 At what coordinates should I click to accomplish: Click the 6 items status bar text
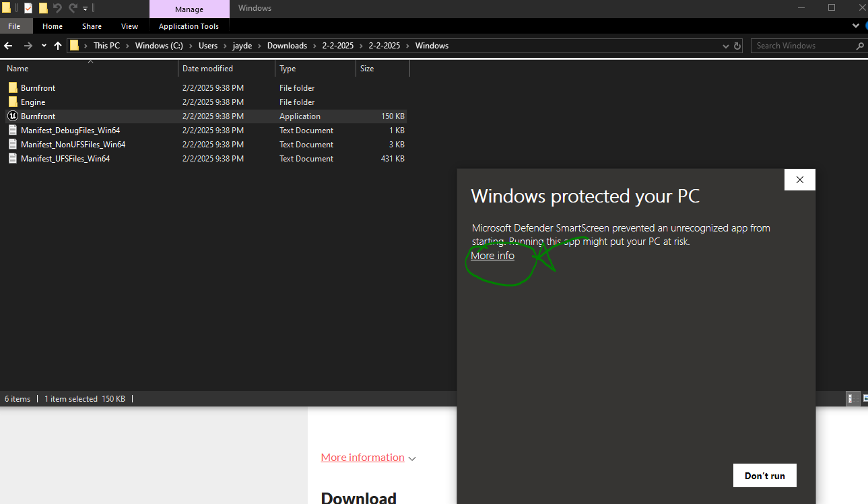click(18, 399)
